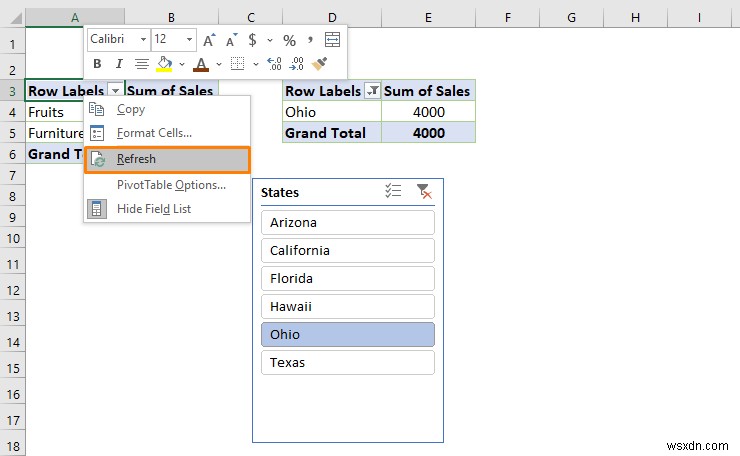Select Florida in the States slicer
This screenshot has height=456, width=740.
[x=347, y=278]
